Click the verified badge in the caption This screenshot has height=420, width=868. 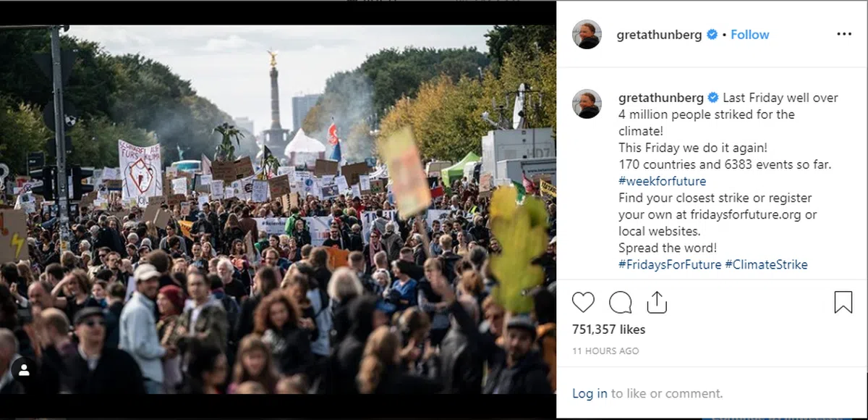(x=713, y=98)
